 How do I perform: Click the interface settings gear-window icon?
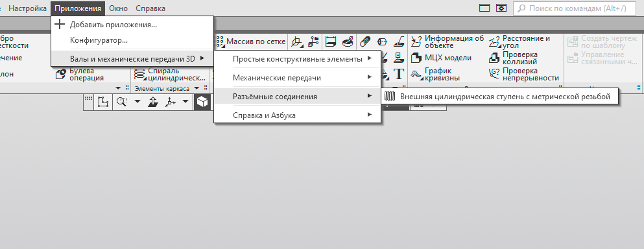tap(501, 8)
